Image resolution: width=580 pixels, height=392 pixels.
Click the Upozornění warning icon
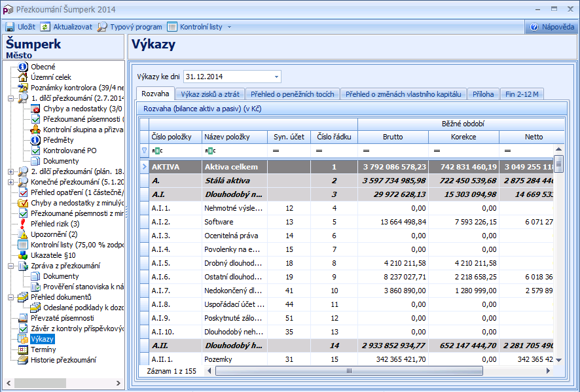[x=23, y=234]
